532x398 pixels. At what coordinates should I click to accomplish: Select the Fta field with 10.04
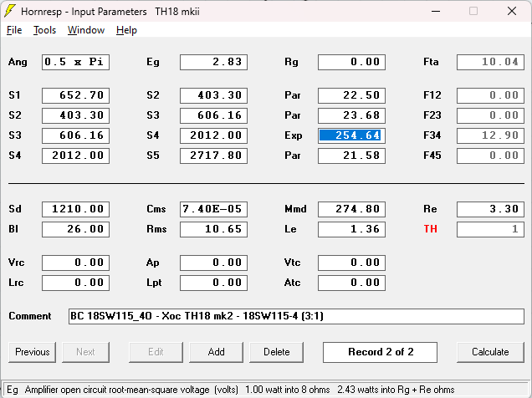pyautogui.click(x=490, y=62)
